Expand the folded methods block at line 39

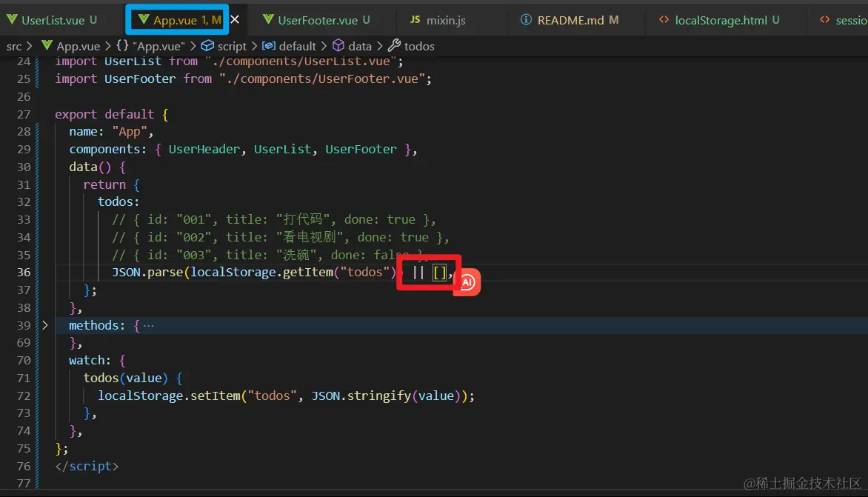[x=45, y=325]
